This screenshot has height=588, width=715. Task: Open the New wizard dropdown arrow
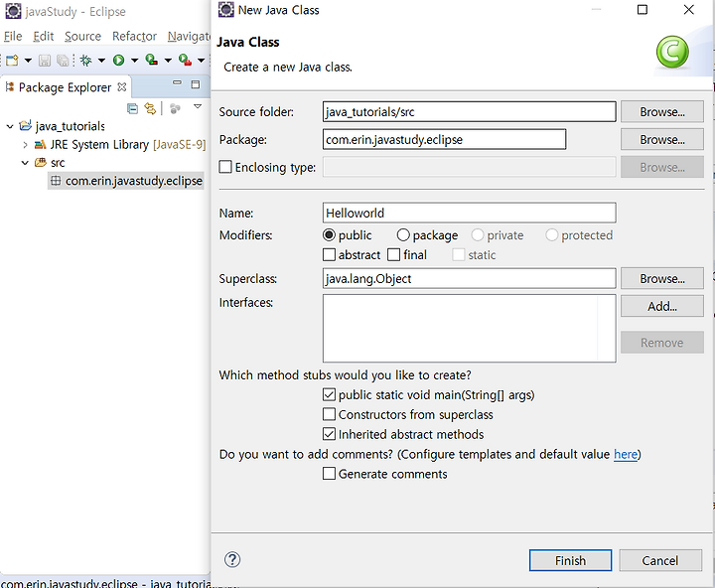click(x=28, y=61)
